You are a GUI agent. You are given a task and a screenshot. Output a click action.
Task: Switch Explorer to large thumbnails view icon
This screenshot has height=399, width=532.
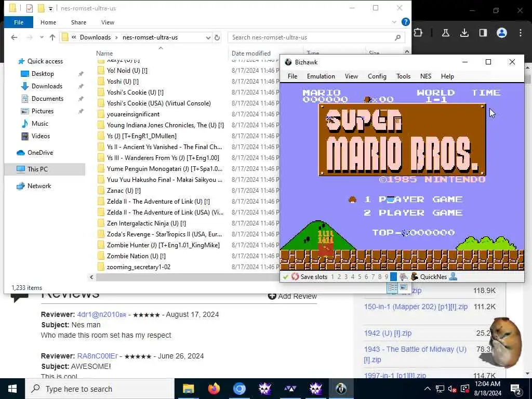coord(403,287)
